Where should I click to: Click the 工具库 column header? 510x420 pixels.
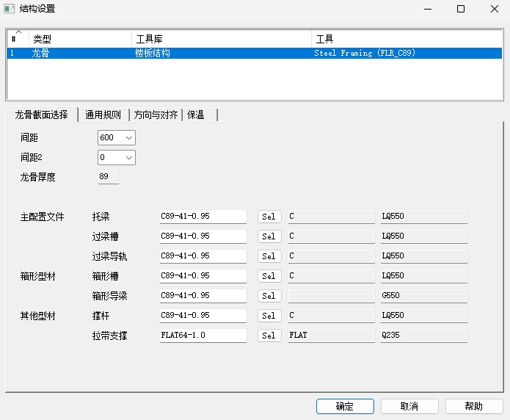pyautogui.click(x=222, y=39)
